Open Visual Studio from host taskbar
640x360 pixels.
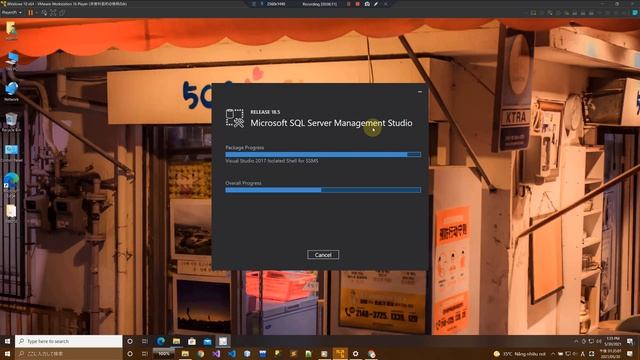tap(216, 353)
